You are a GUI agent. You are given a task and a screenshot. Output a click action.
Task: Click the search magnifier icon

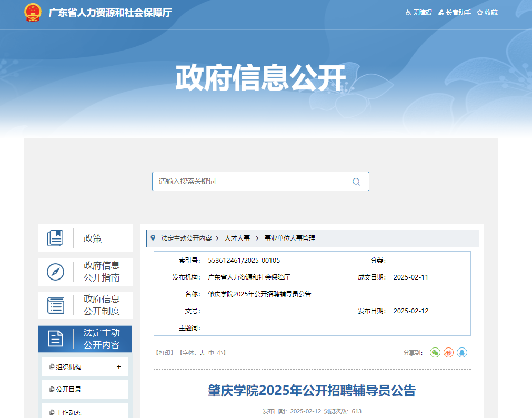click(x=356, y=182)
